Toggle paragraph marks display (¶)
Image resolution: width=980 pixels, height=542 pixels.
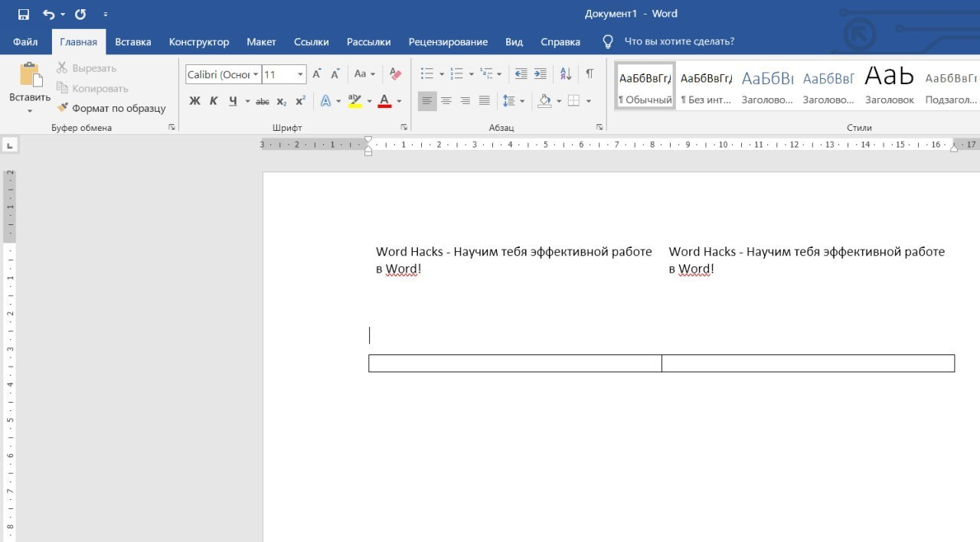590,74
